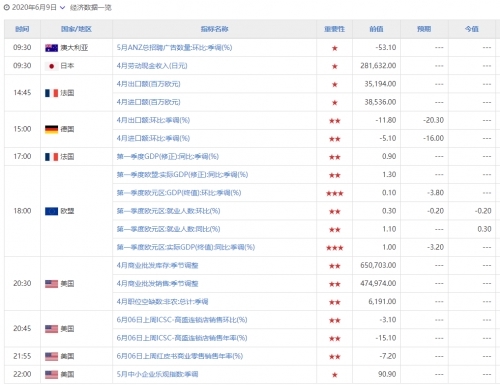
Task: Open 5月ANZ总招聘广告数量:环比:季调(%) link
Action: coord(174,48)
